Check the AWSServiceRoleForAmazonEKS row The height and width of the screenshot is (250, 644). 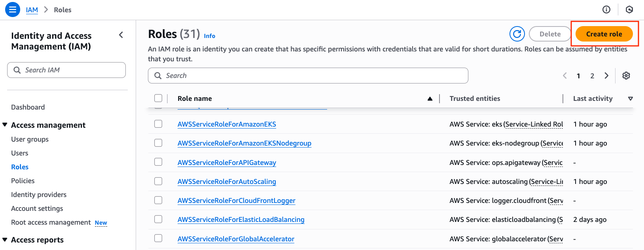coord(158,124)
